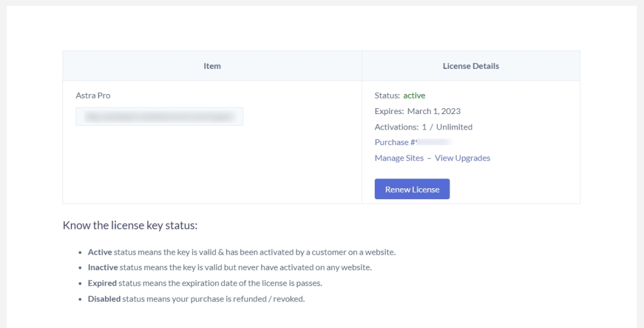The width and height of the screenshot is (644, 328).
Task: Open the View Upgrades link
Action: 462,159
